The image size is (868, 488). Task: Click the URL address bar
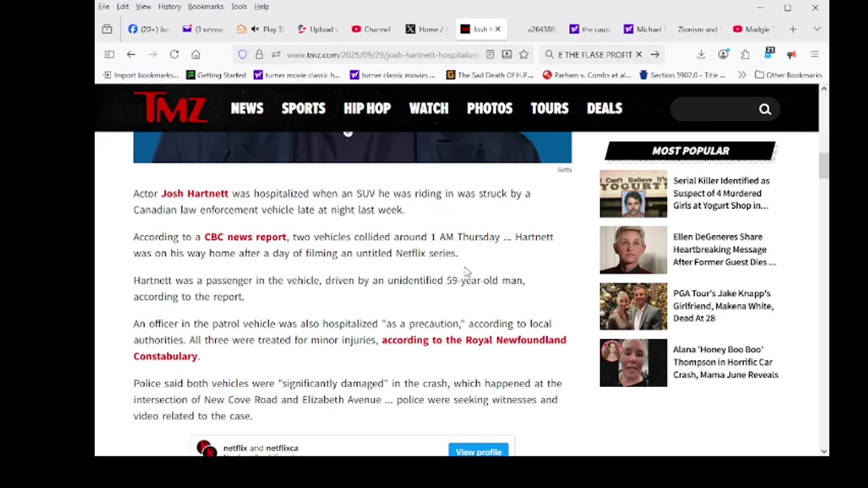point(382,54)
